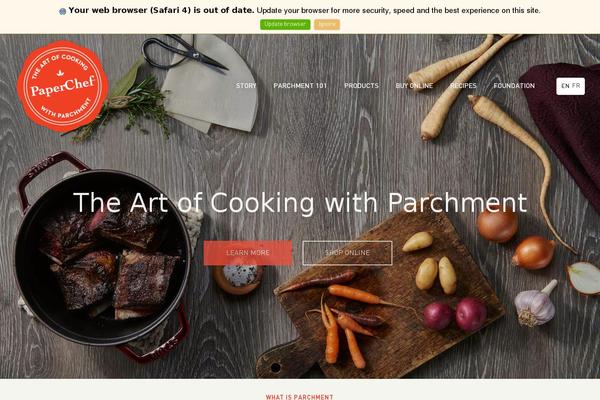Viewport: 600px width, 400px height.
Task: Go to the Parchment 101 page
Action: tap(300, 86)
